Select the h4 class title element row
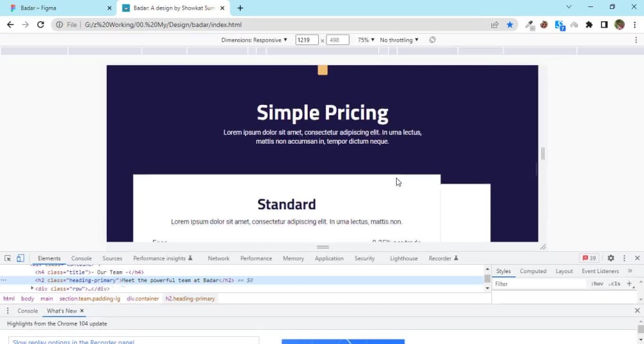This screenshot has height=344, width=644. pos(89,272)
